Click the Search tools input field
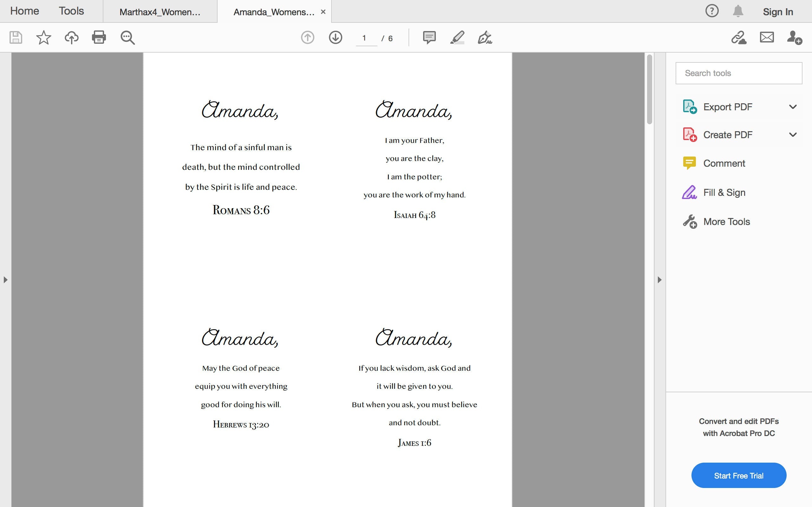 pyautogui.click(x=738, y=73)
